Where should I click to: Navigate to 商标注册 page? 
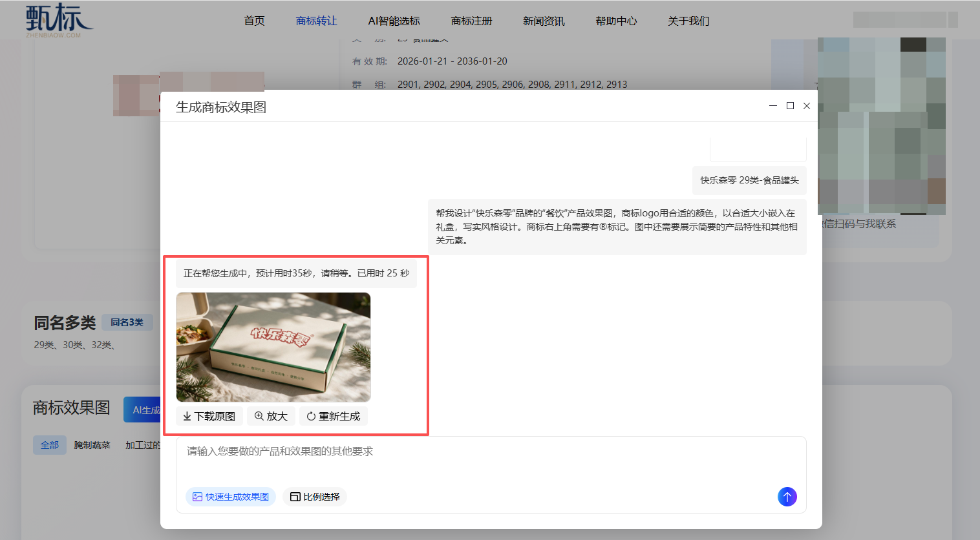point(471,21)
